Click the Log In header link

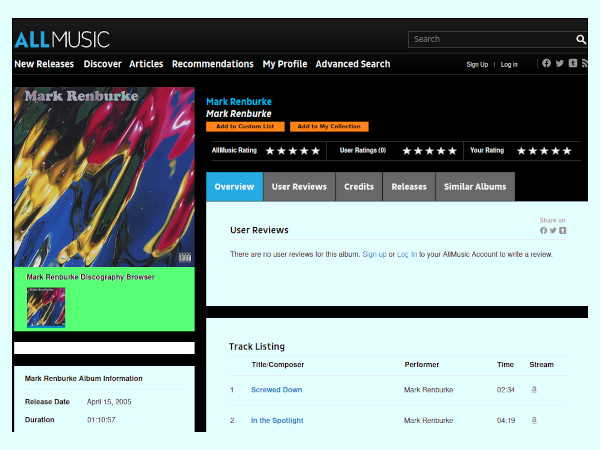tap(509, 65)
